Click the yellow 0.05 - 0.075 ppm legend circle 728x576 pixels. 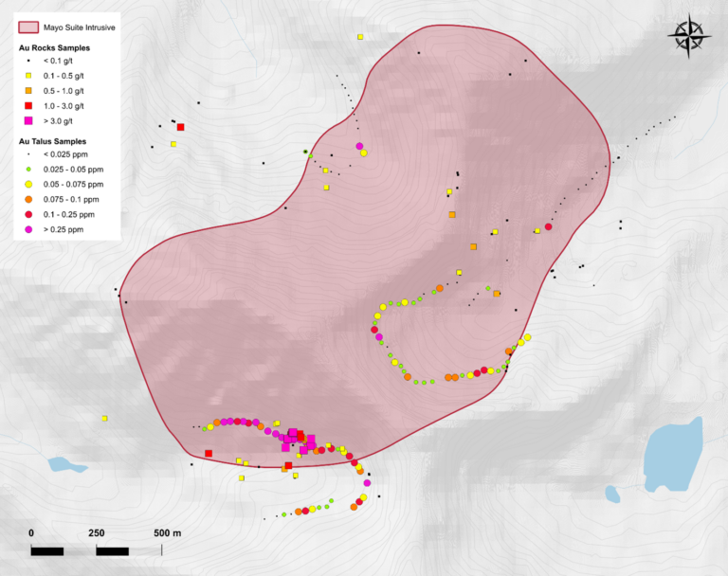[x=29, y=184]
